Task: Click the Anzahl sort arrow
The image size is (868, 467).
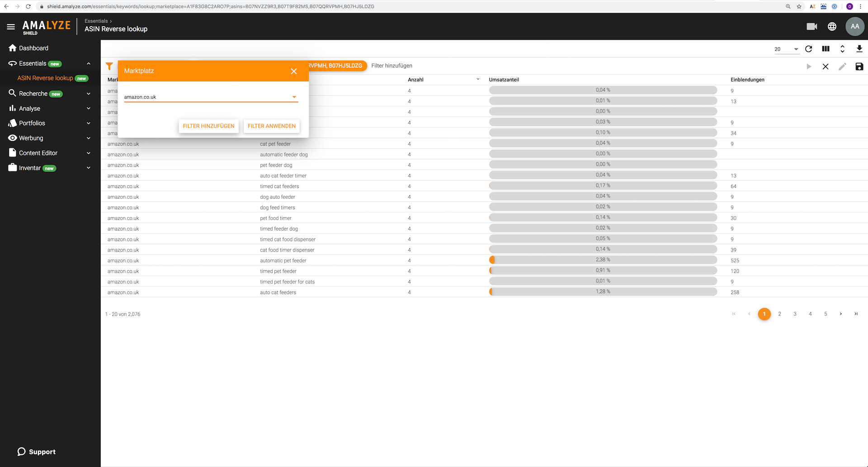Action: click(x=478, y=79)
